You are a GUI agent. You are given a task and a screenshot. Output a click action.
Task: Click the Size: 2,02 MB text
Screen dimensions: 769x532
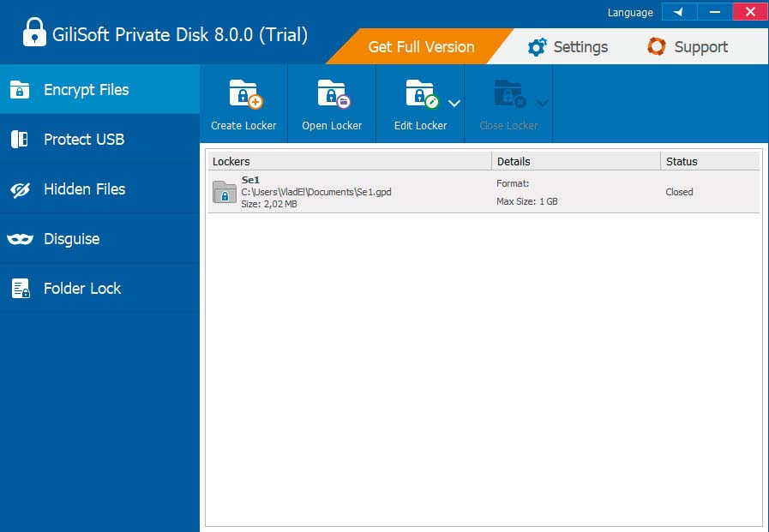(269, 204)
